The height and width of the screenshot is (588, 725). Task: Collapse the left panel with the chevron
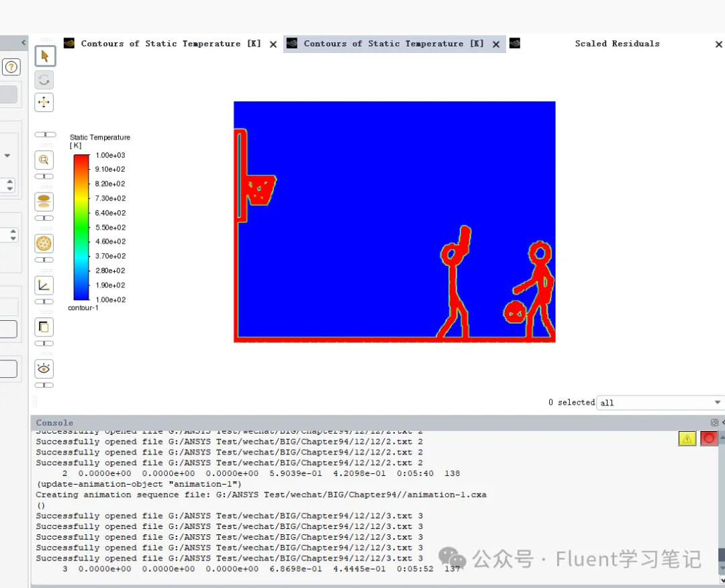click(x=23, y=43)
